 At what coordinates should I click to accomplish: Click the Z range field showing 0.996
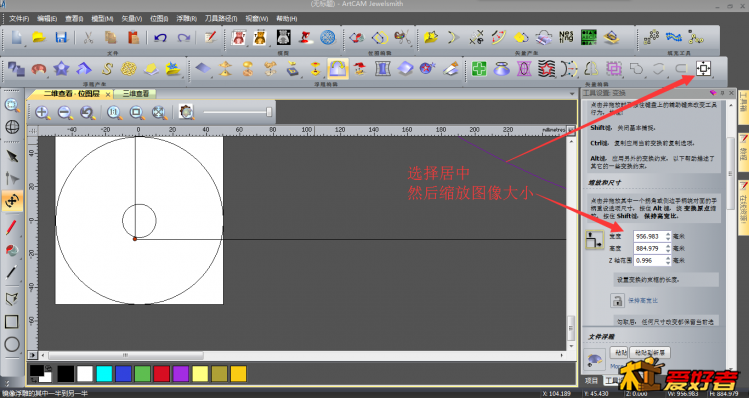649,260
